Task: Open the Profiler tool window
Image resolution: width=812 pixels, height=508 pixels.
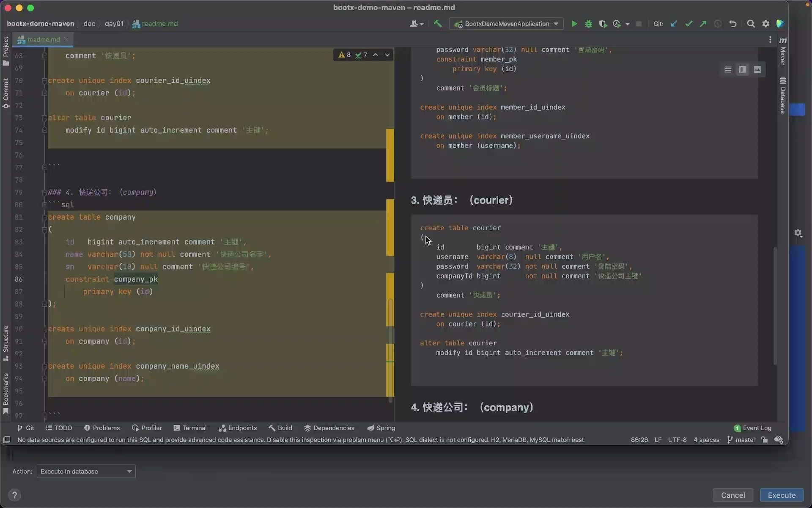Action: (147, 428)
